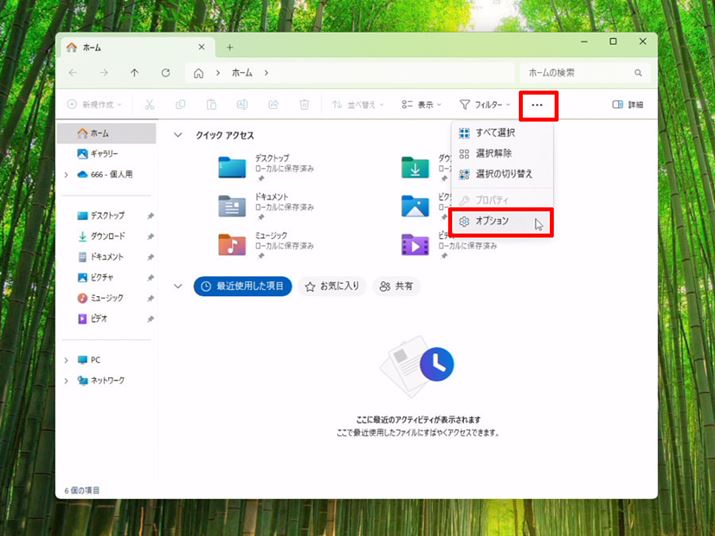The width and height of the screenshot is (715, 536).
Task: Open a new tab with plus button
Action: [x=229, y=47]
